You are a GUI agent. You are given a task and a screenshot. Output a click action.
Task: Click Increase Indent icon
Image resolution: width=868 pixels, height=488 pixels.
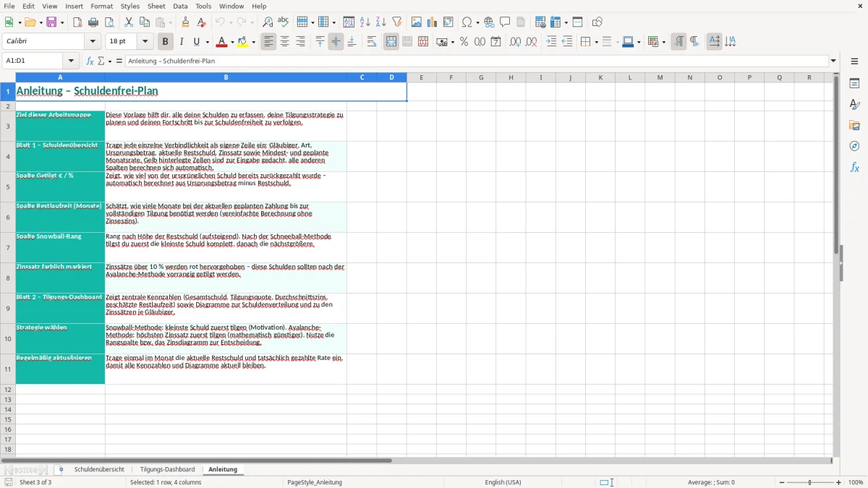click(x=551, y=42)
